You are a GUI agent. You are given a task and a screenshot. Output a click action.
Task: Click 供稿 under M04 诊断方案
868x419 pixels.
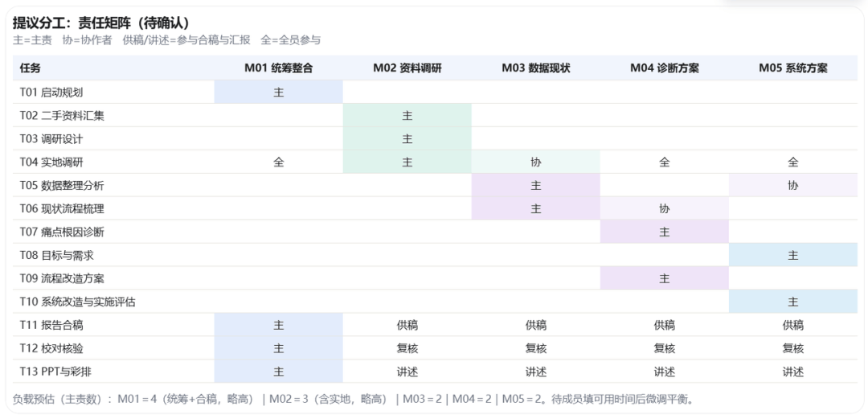point(665,326)
